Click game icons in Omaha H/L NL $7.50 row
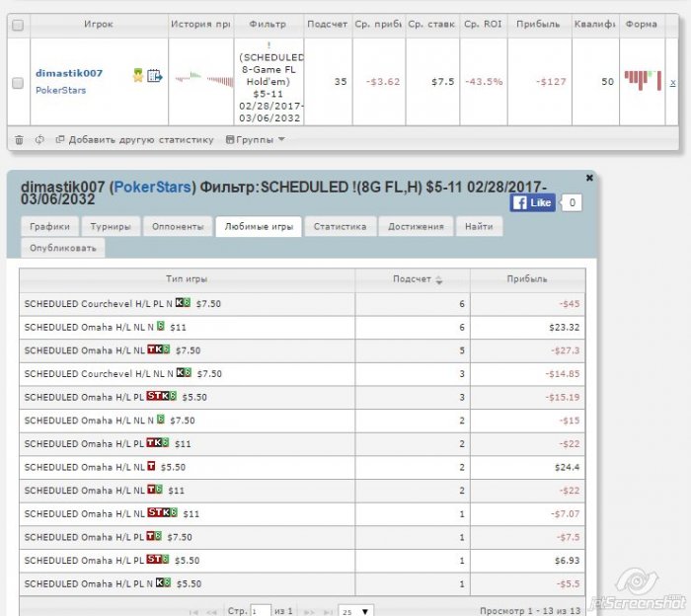This screenshot has height=616, width=691. [159, 349]
